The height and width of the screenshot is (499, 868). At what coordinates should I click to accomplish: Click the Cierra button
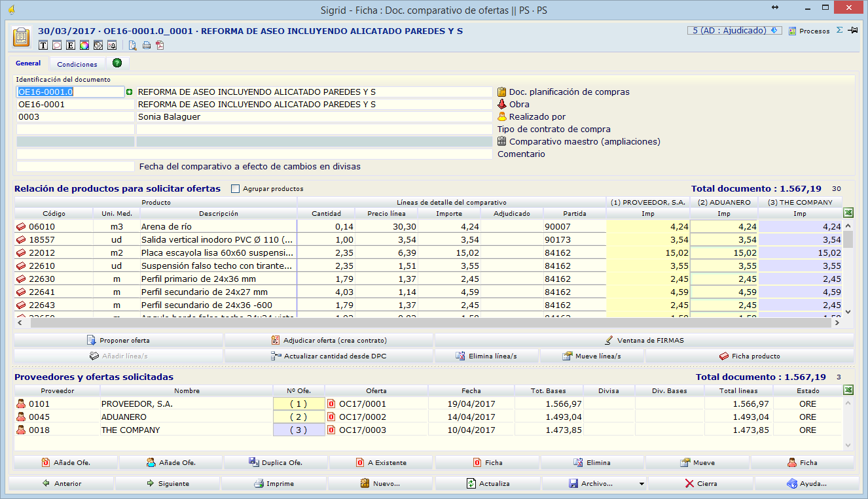coord(700,484)
